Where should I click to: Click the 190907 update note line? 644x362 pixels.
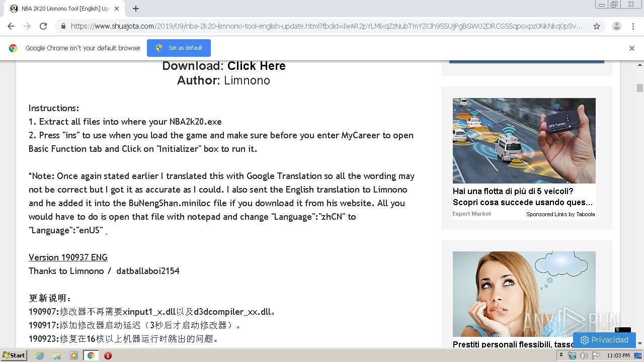[152, 312]
